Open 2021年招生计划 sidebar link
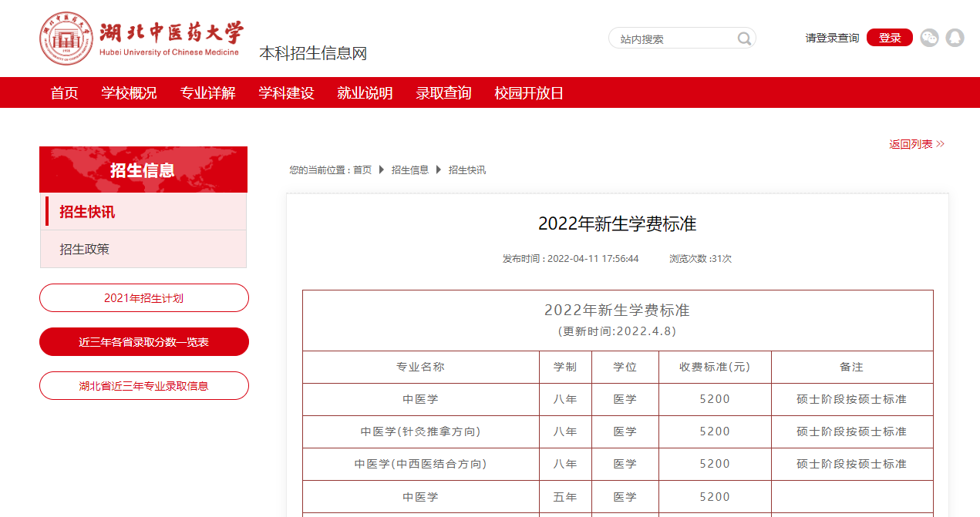Screen dimensions: 980x517 tap(143, 297)
